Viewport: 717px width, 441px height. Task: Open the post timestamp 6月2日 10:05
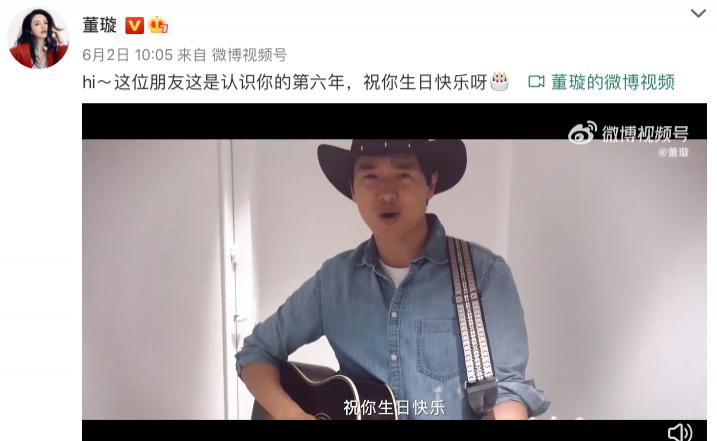click(x=128, y=55)
